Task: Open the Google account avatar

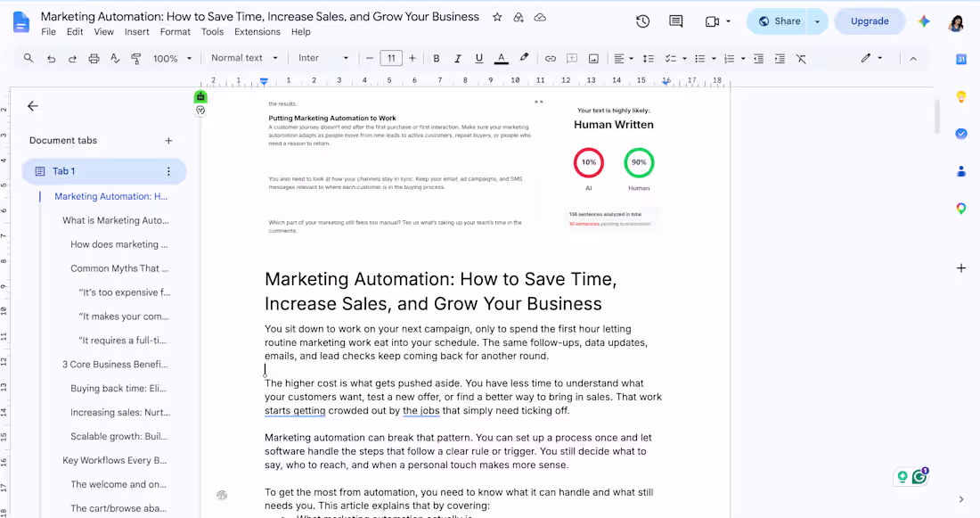Action: pyautogui.click(x=956, y=22)
